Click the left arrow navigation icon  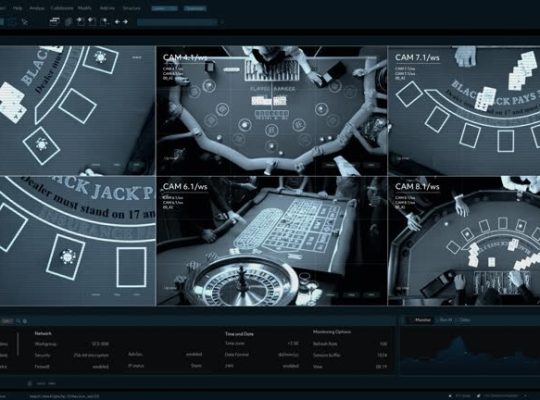[x=117, y=22]
